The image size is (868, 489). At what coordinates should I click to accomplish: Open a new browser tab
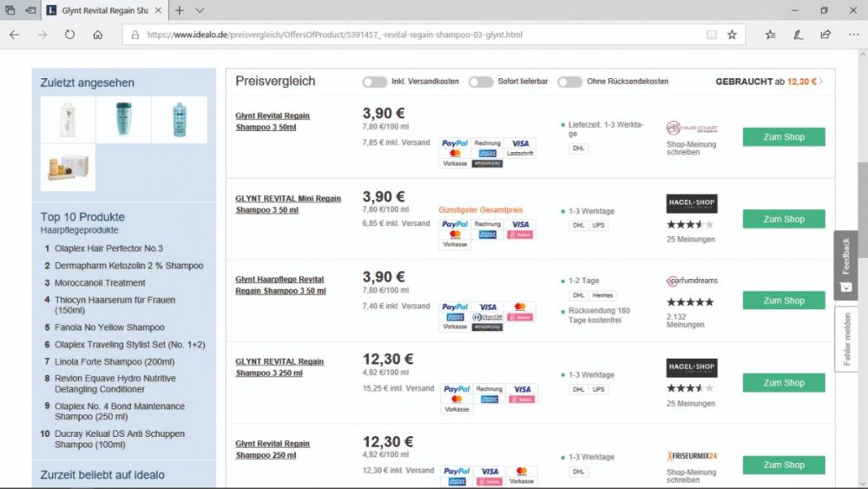179,10
